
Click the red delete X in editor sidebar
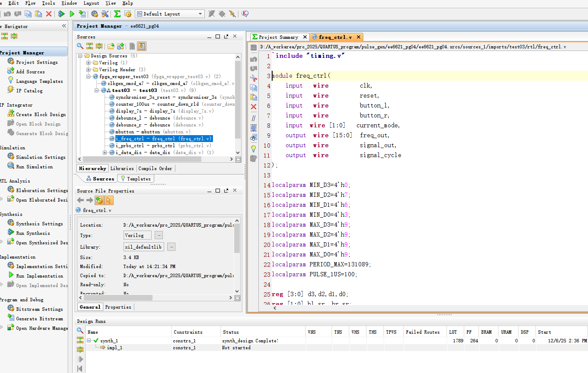[254, 107]
